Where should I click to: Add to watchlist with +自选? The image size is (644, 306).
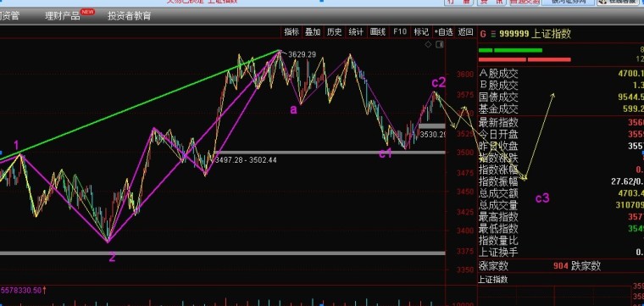tap(443, 32)
